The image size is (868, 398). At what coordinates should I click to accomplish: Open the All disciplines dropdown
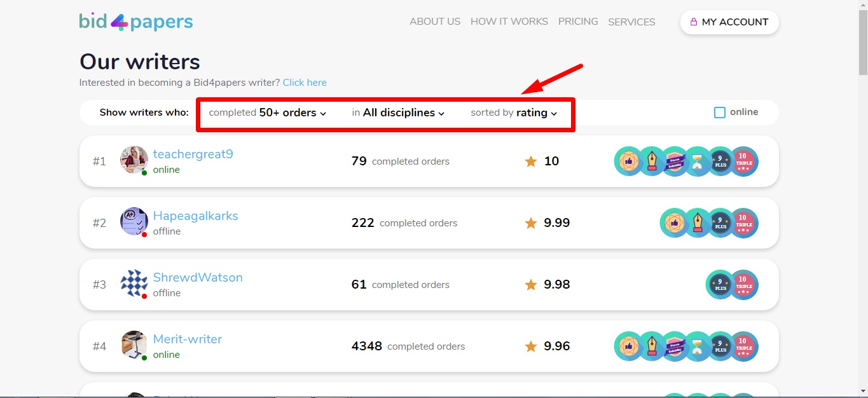click(x=399, y=113)
